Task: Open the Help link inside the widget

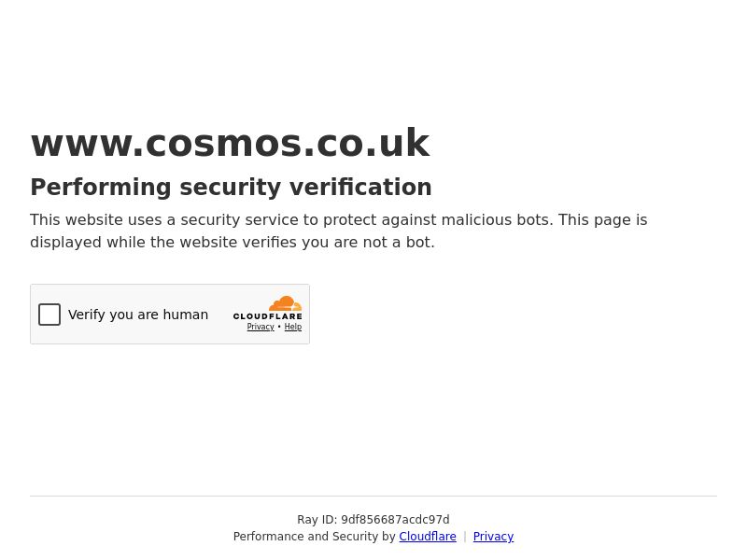Action: click(292, 328)
